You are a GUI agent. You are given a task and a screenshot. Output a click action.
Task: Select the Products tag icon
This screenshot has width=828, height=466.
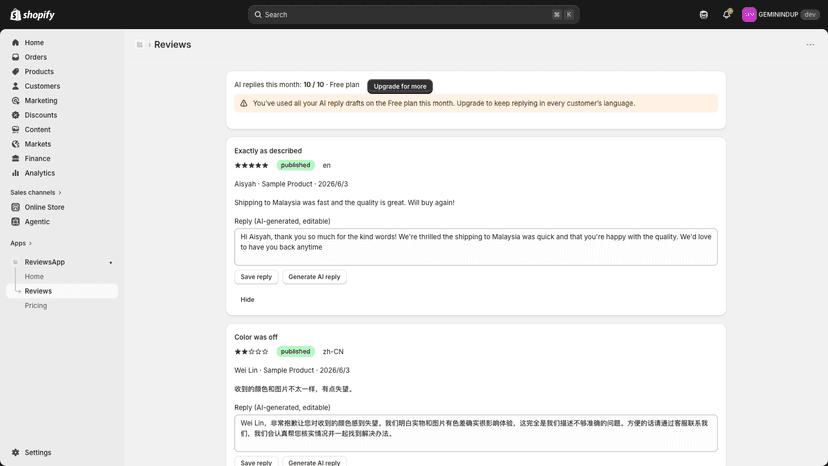[x=15, y=71]
